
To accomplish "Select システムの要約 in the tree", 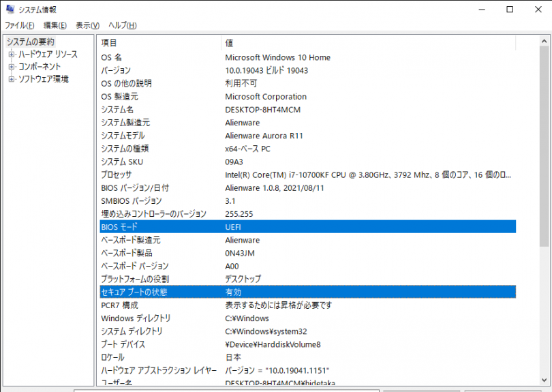I will (x=31, y=42).
